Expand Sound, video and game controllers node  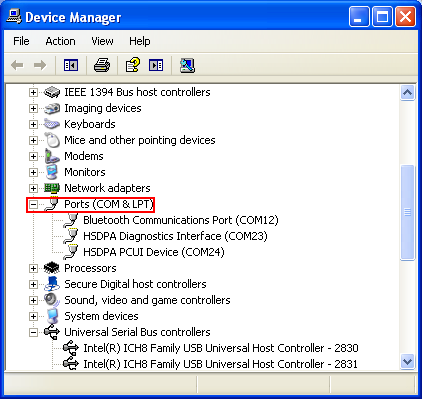coord(33,300)
